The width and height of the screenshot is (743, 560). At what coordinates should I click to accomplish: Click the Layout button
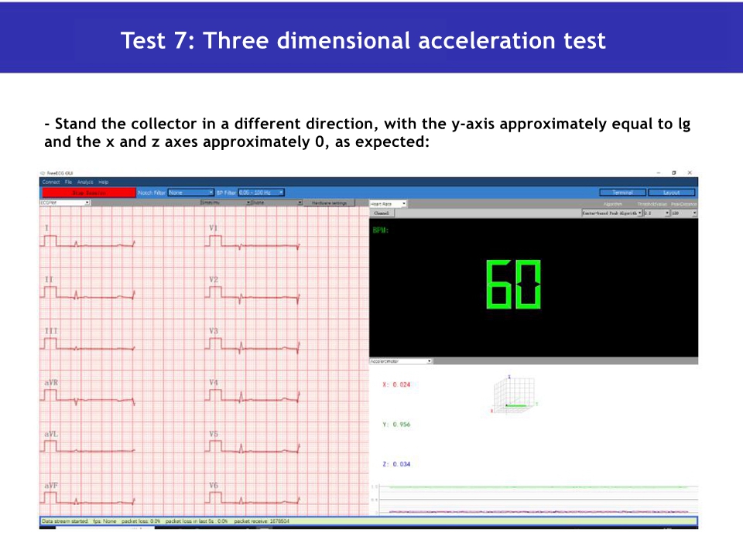point(671,193)
